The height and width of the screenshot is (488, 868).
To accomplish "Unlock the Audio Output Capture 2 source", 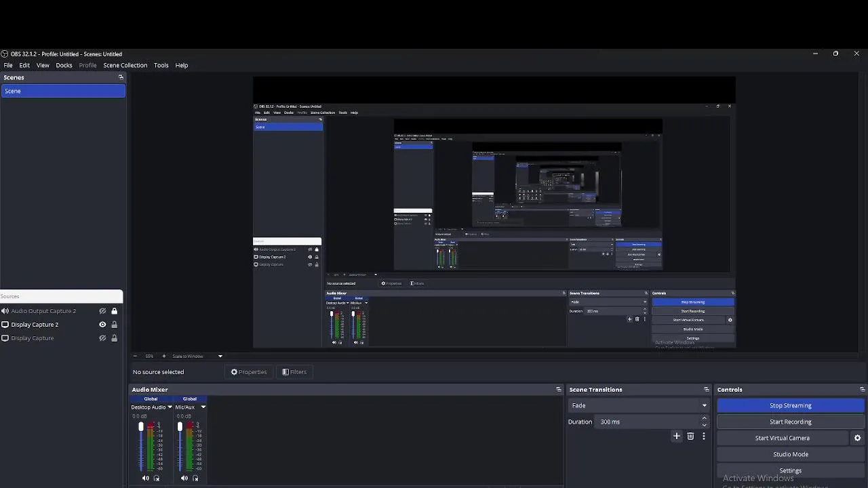I will 114,311.
